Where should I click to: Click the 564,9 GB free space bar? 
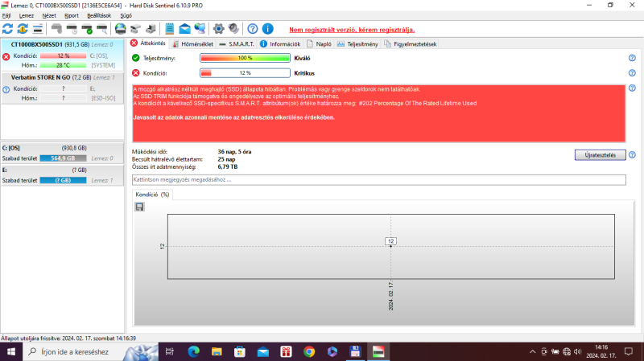[63, 158]
